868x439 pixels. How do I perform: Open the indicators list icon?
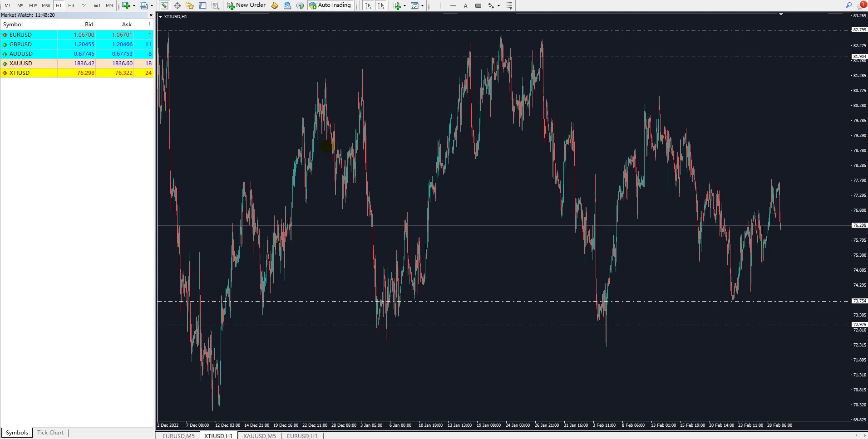pyautogui.click(x=397, y=5)
